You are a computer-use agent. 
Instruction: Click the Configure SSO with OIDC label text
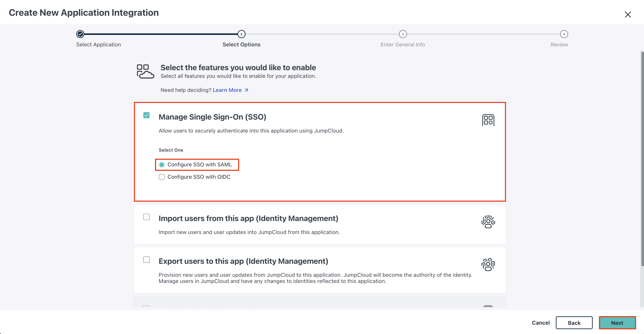pos(199,177)
